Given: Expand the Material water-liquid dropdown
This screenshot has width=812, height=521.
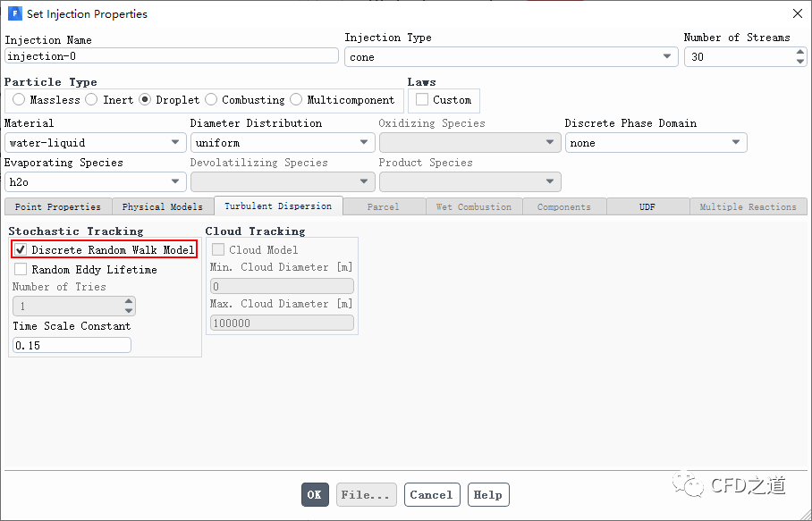Looking at the screenshot, I should [96, 142].
